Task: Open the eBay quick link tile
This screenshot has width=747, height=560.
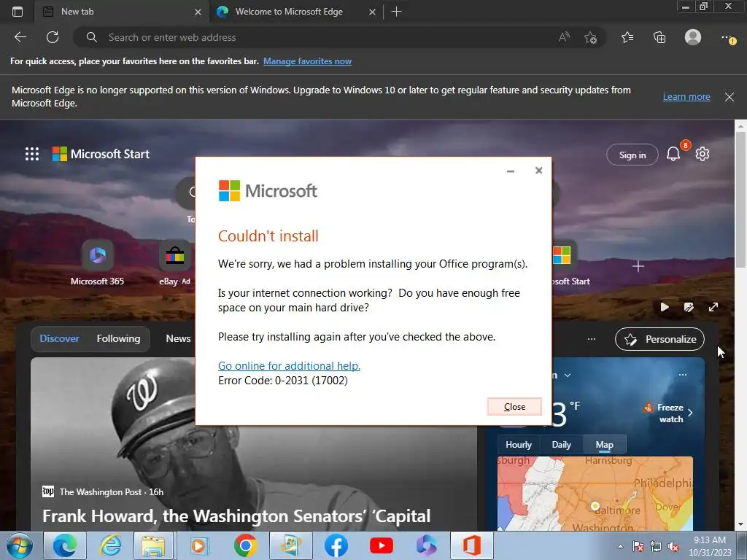Action: pyautogui.click(x=174, y=262)
